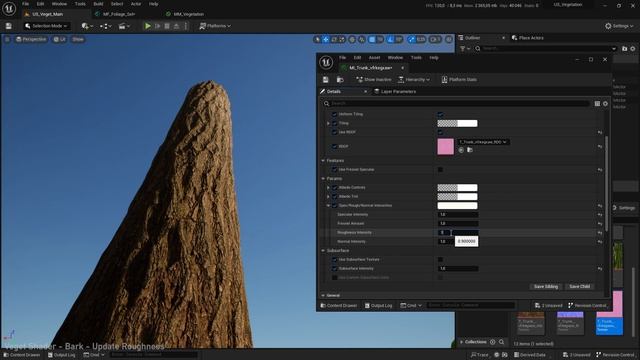Click the Show Inactive button

(x=373, y=80)
